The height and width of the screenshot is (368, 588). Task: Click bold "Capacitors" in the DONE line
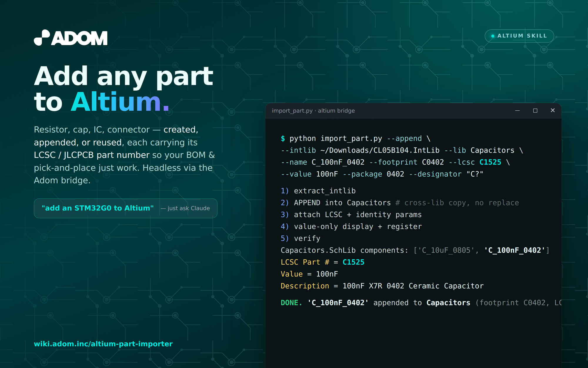click(448, 303)
